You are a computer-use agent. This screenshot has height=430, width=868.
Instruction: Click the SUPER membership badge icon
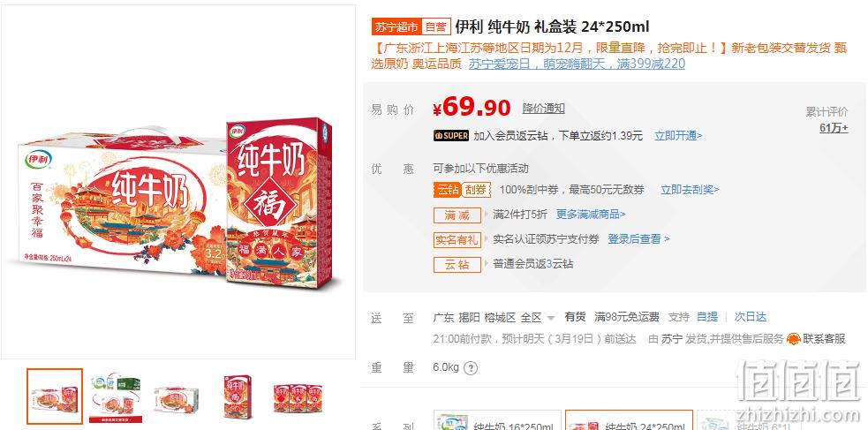point(451,136)
